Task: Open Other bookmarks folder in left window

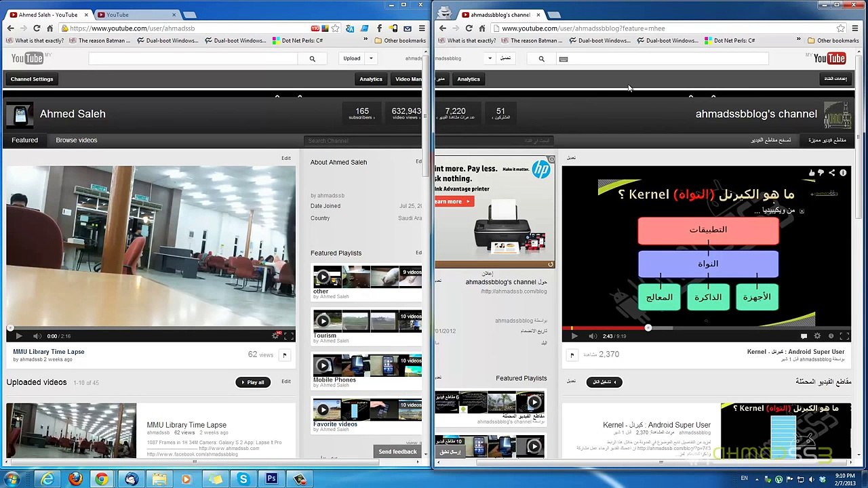Action: coord(400,41)
